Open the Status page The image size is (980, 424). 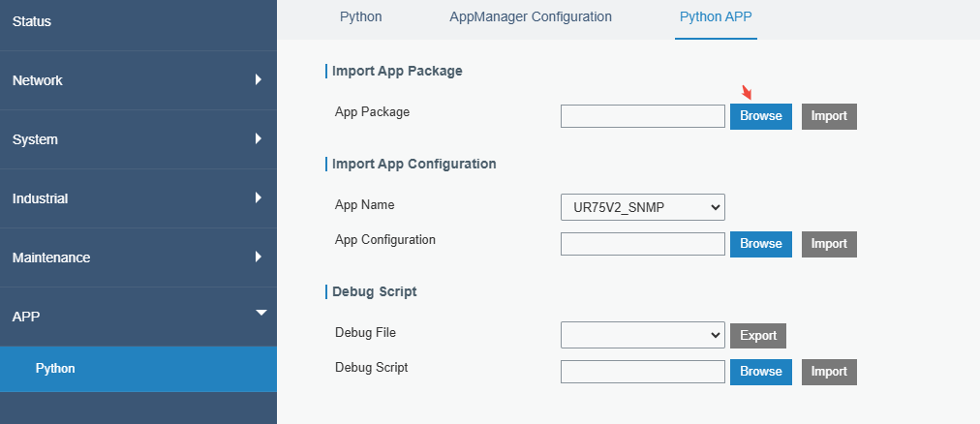pos(32,21)
